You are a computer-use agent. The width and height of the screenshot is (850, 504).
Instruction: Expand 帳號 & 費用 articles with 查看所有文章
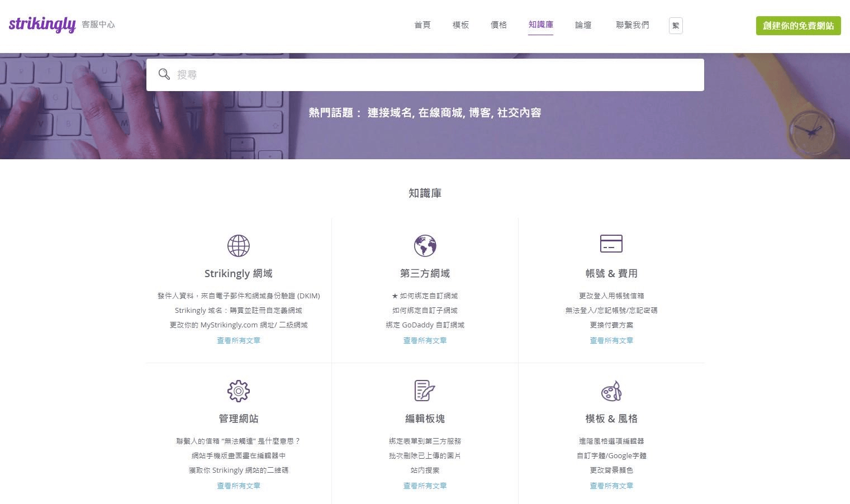pyautogui.click(x=611, y=340)
